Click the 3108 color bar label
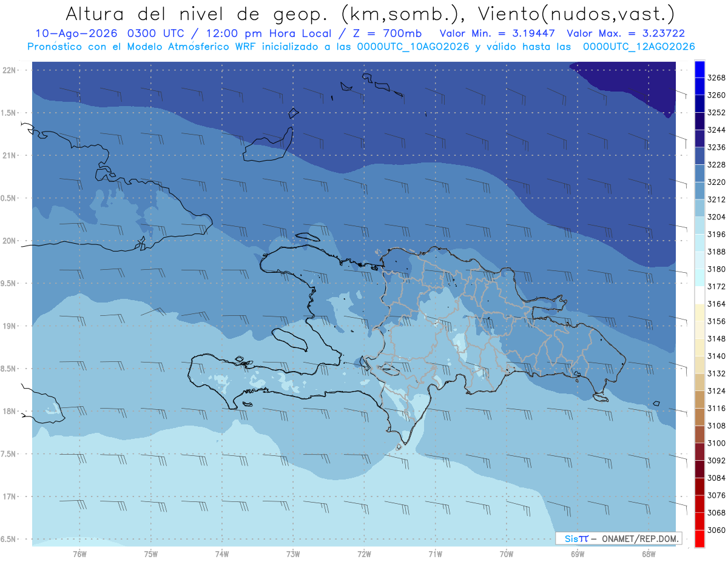Screen dimensions: 728x562 click(716, 426)
